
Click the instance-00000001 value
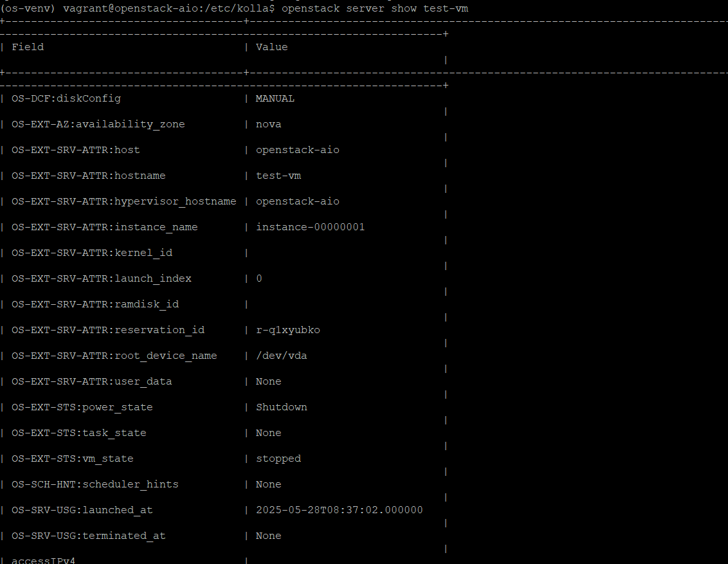tap(311, 227)
